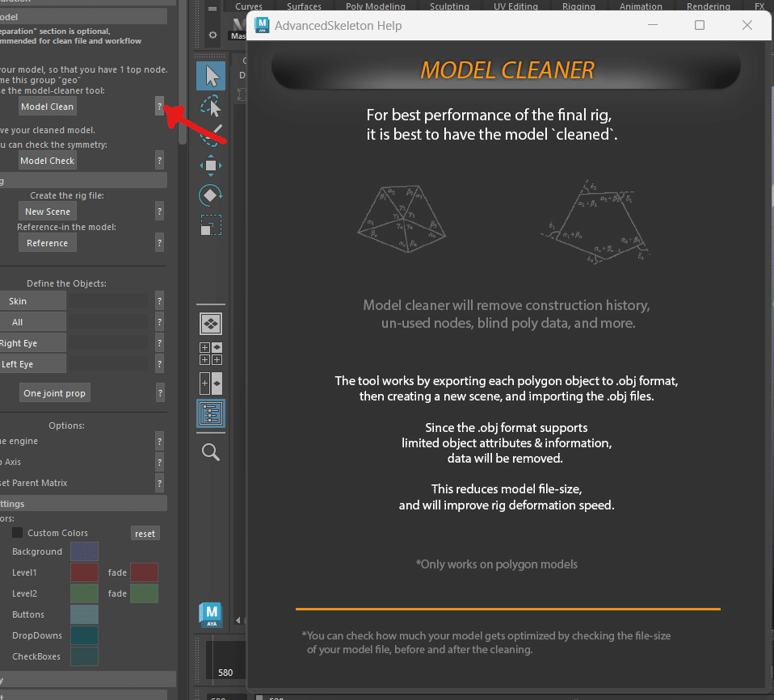
Task: Click the text field beside Left Eye
Action: point(108,364)
